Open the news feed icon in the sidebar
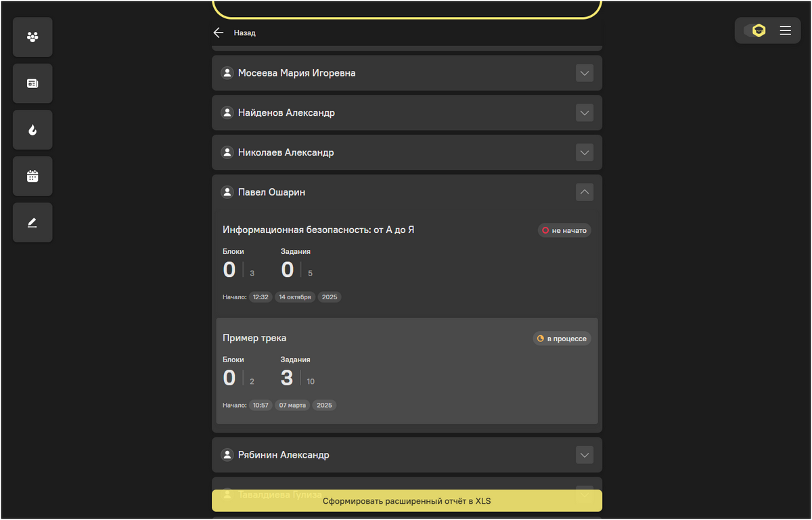 [x=32, y=83]
